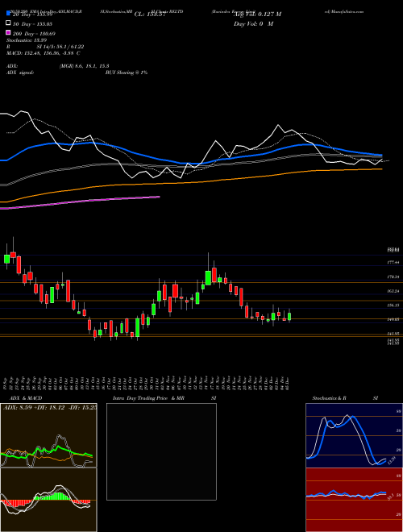Click the 149.03 price axis label
The height and width of the screenshot is (532, 403).
pos(393,319)
